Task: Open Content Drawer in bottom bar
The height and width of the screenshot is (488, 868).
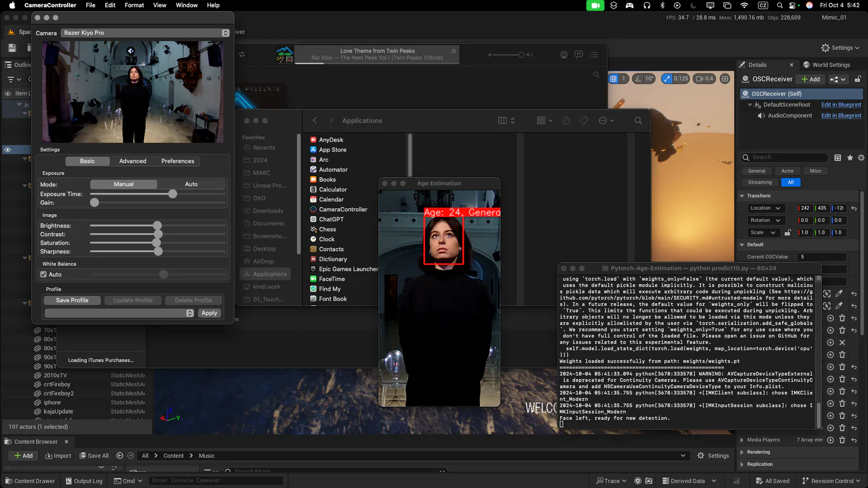Action: click(30, 481)
